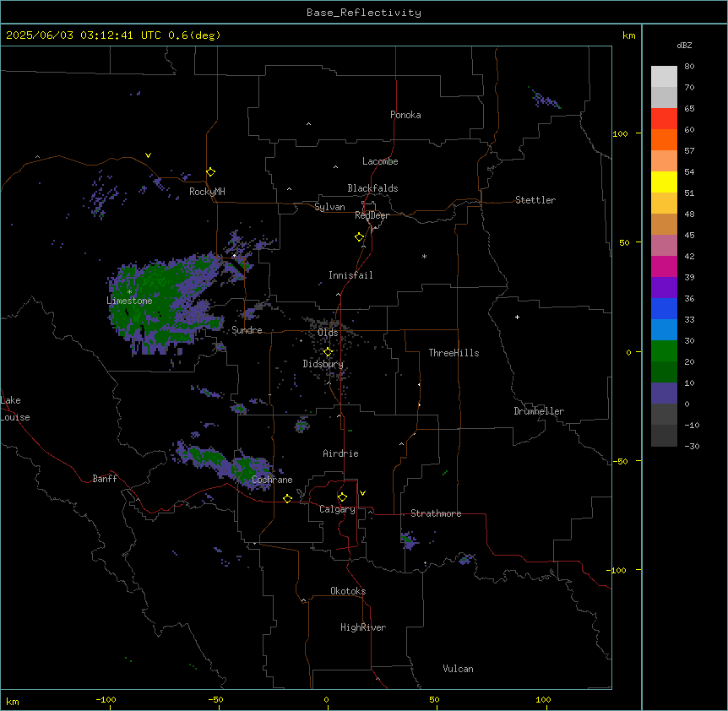Click the purple echo in the top-right corner
The height and width of the screenshot is (711, 728).
545,99
